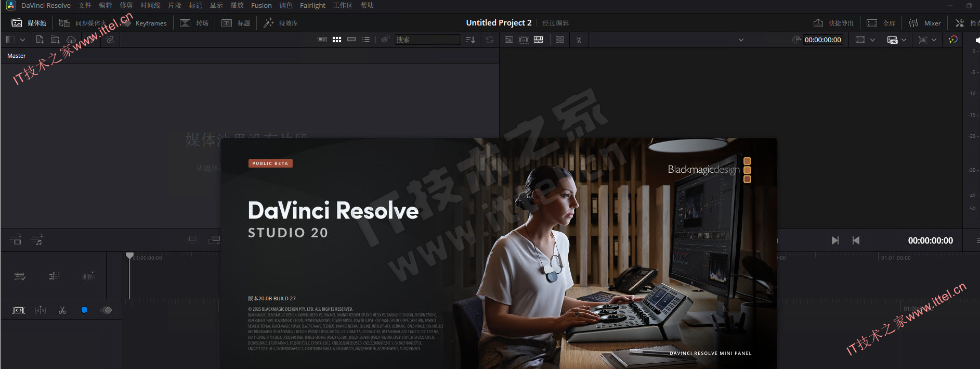
Task: Click the HQ timeline playback quality icon
Action: pyautogui.click(x=892, y=40)
